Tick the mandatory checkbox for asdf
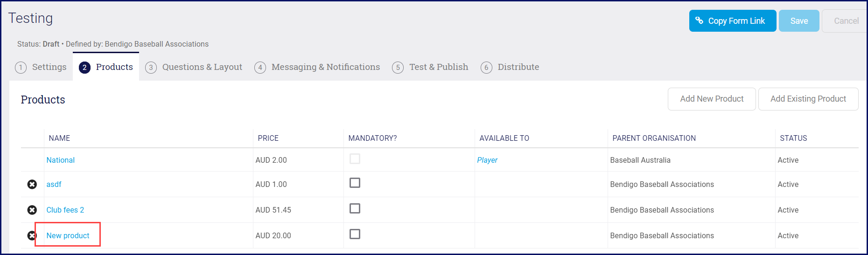Viewport: 868px width, 255px height. click(355, 183)
